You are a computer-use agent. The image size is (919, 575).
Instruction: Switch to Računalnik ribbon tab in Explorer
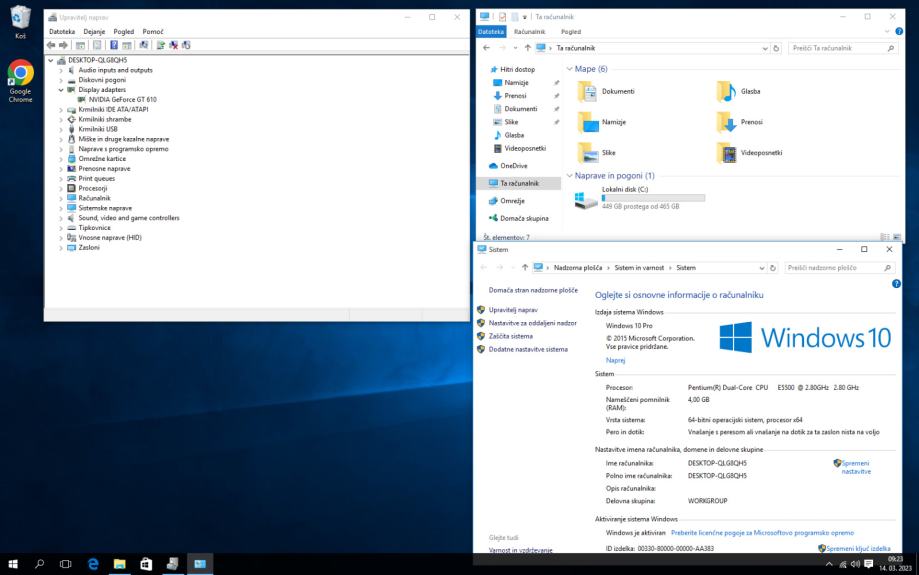529,32
